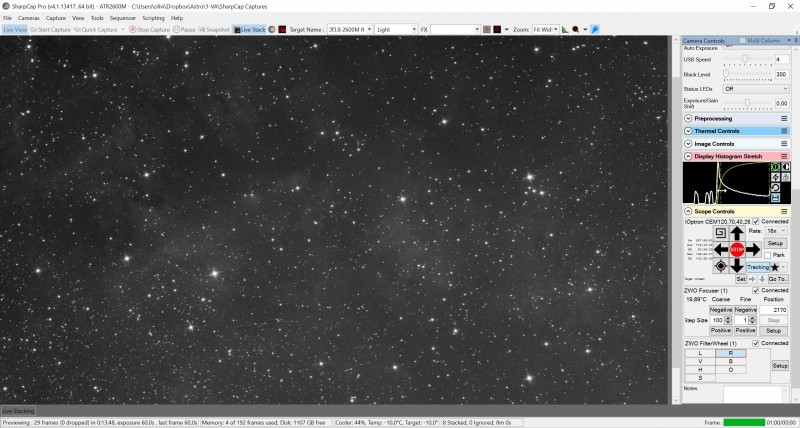Click the red square icon before Target Name
Image resolution: width=800 pixels, height=428 pixels.
tap(282, 30)
